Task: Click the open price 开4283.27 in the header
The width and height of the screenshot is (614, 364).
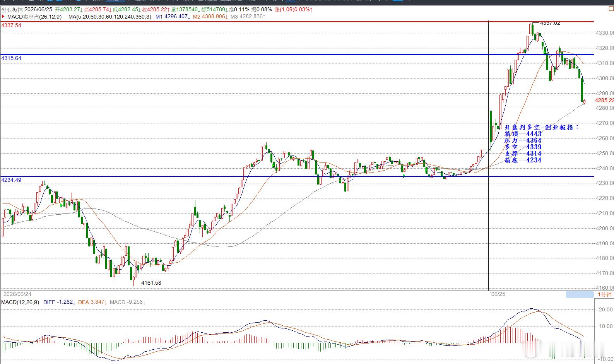Action: pos(68,9)
